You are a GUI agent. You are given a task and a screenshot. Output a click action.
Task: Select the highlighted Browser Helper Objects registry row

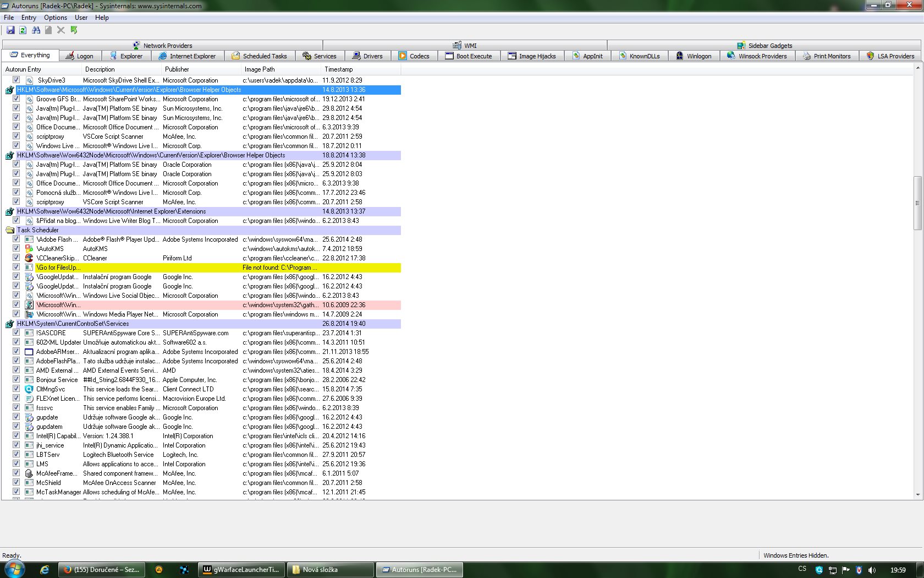click(208, 90)
